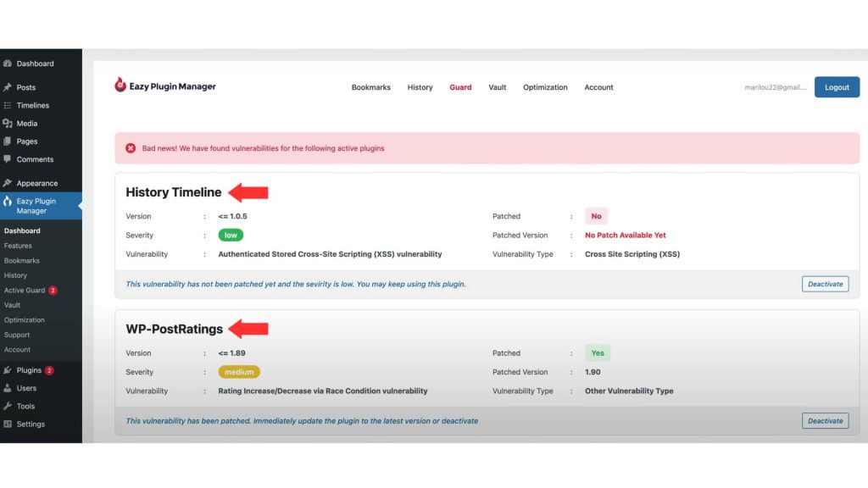Deactivate the History Timeline plugin

826,284
